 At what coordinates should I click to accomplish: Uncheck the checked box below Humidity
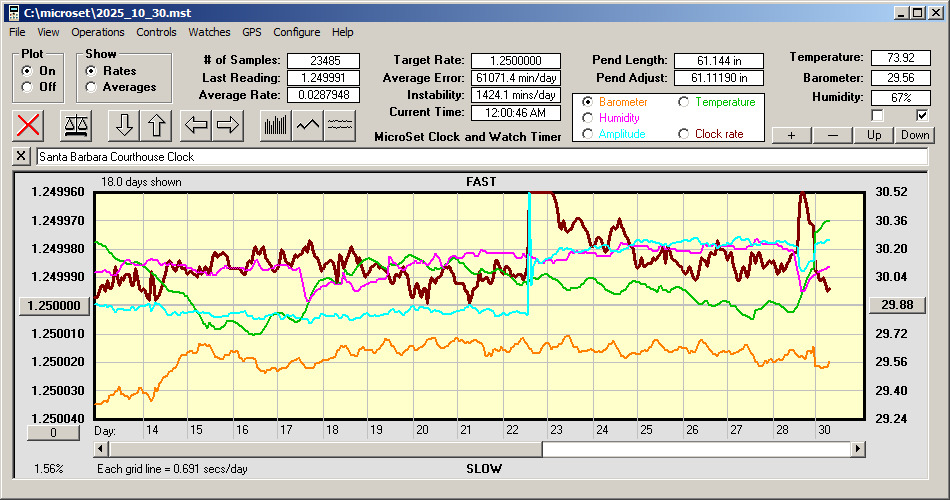tap(922, 116)
